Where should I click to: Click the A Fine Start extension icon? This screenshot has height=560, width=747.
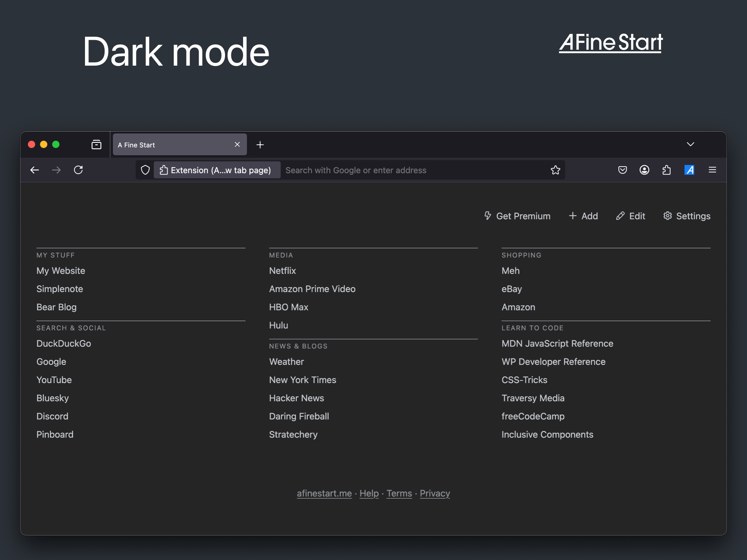click(x=689, y=170)
